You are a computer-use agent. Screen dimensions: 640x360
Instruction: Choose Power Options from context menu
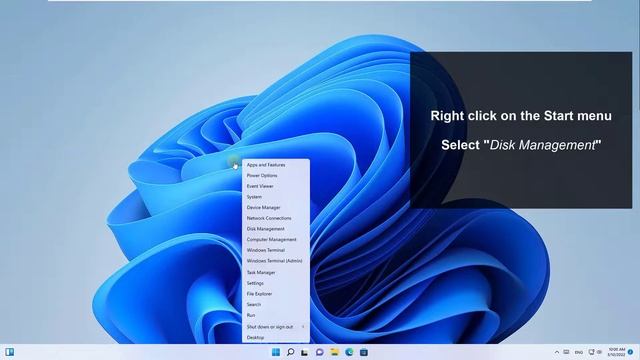(x=276, y=176)
